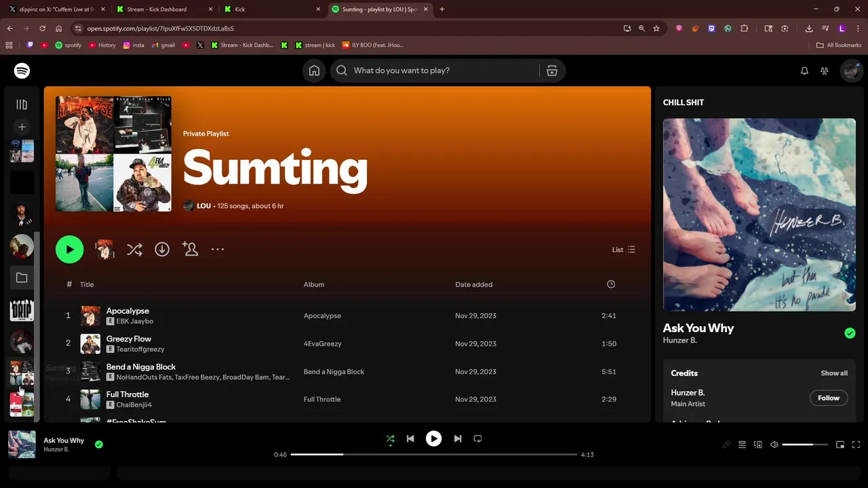The image size is (868, 488).
Task: Switch to Stream - Kick Dashboard tab
Action: coord(165,9)
